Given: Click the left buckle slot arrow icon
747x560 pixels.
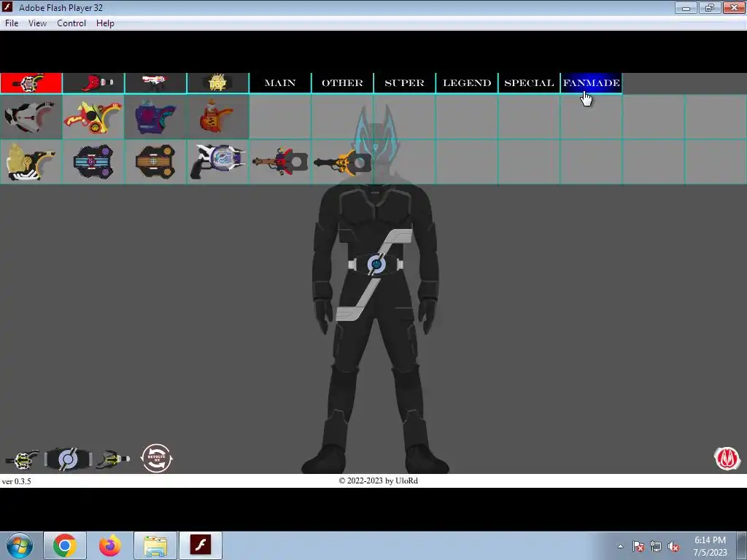Looking at the screenshot, I should [22, 459].
